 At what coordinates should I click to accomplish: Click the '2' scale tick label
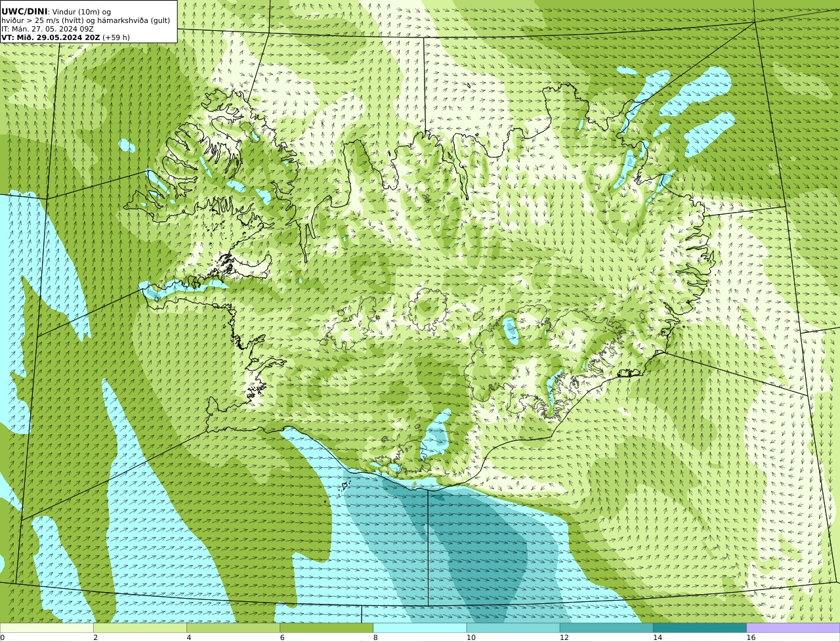95,637
